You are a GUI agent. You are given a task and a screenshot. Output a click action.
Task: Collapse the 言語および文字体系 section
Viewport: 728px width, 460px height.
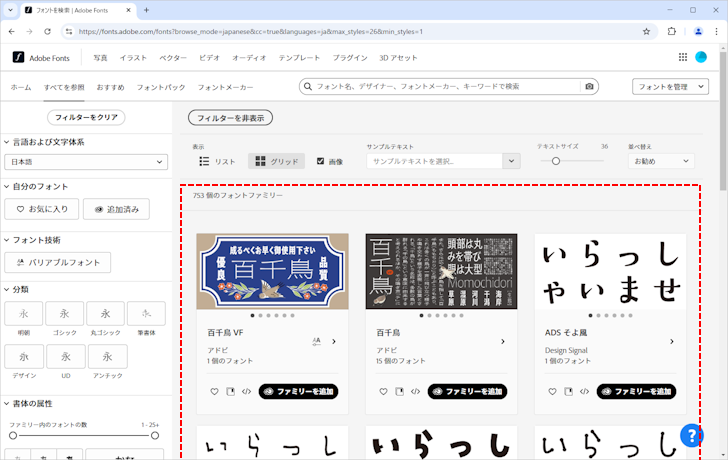(x=6, y=142)
